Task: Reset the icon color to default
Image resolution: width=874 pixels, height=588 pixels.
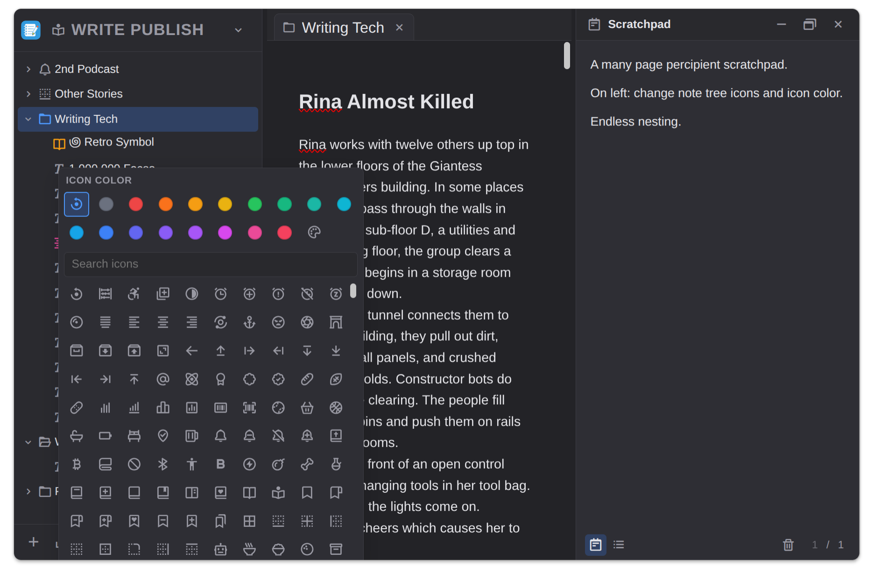Action: tap(77, 204)
